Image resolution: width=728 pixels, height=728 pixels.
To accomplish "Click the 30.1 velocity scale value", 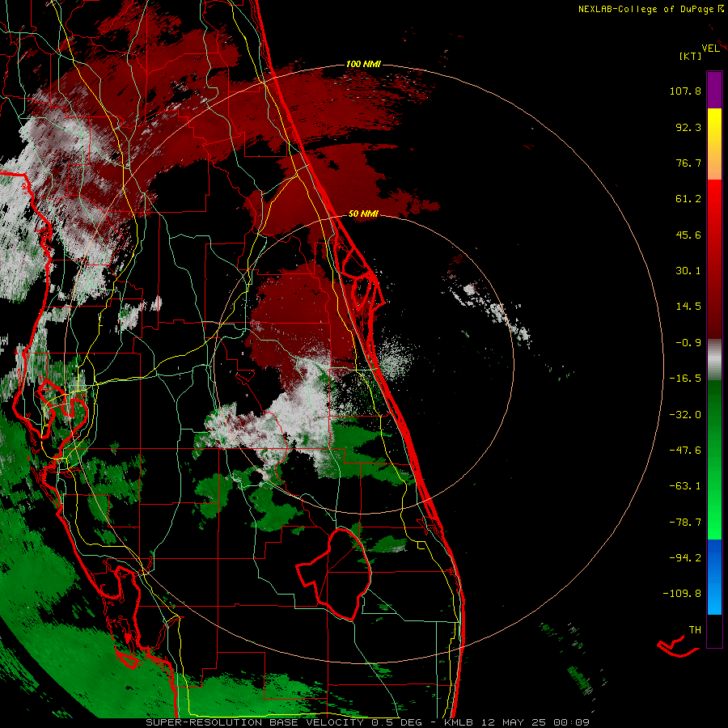I will pos(688,271).
